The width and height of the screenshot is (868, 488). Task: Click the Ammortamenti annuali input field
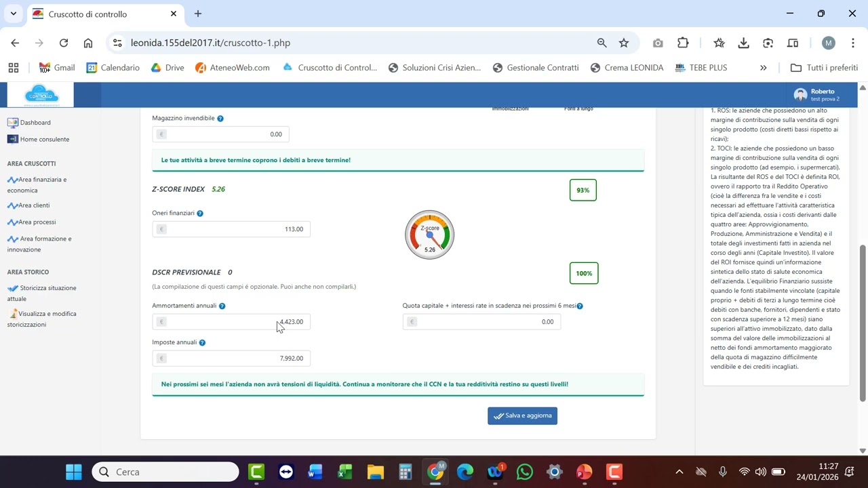pyautogui.click(x=231, y=322)
